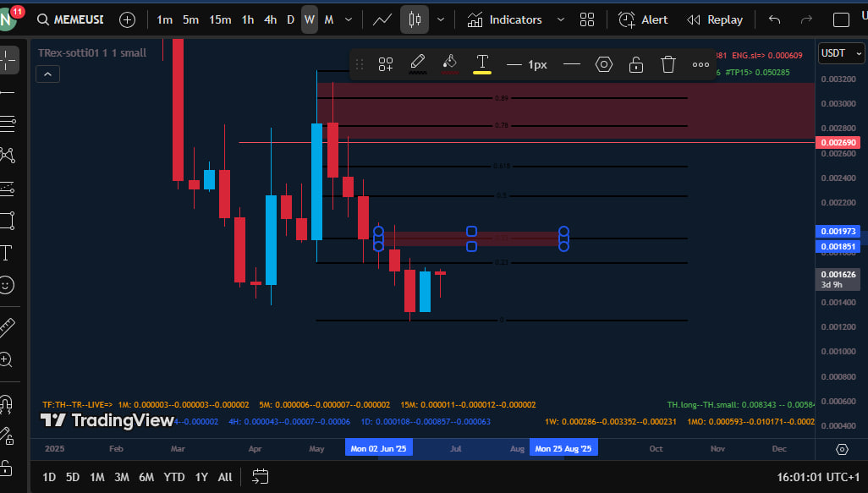This screenshot has width=868, height=493.
Task: Change background fill color bucket
Action: 449,65
